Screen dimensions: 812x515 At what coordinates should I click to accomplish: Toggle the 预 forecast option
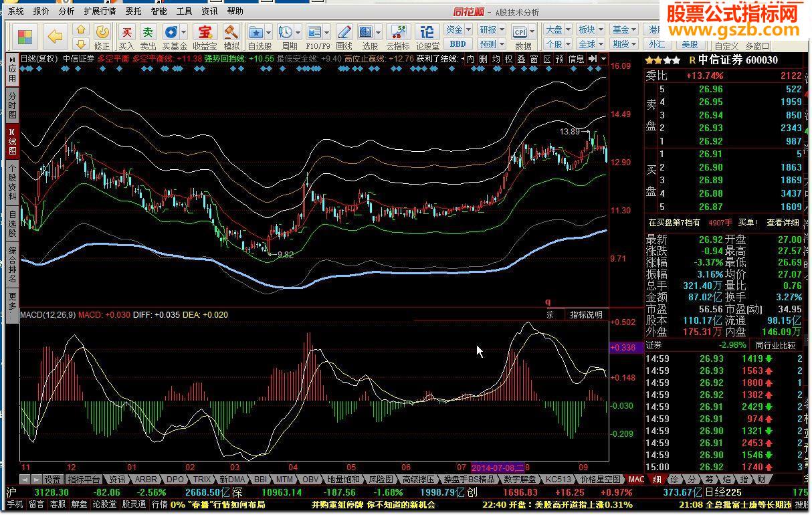coord(559,59)
